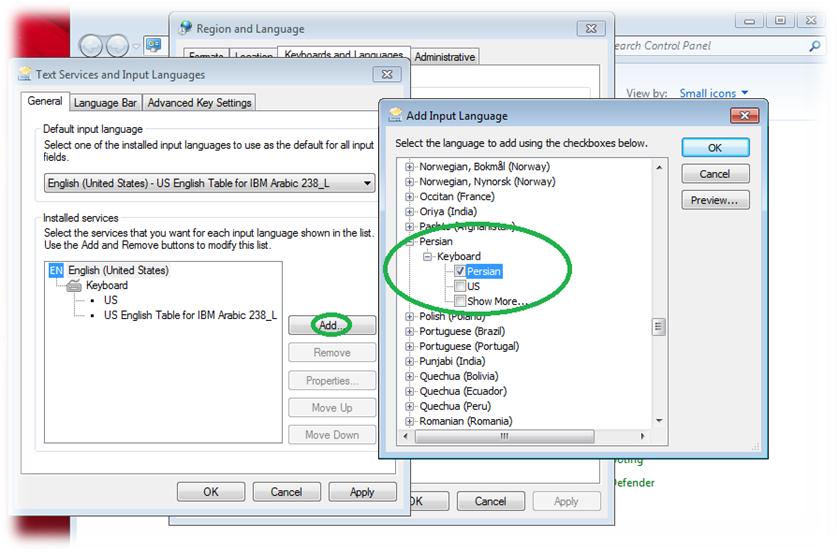Image resolution: width=837 pixels, height=552 pixels.
Task: Expand Portuguese (Brazil) language node
Action: coord(409,331)
